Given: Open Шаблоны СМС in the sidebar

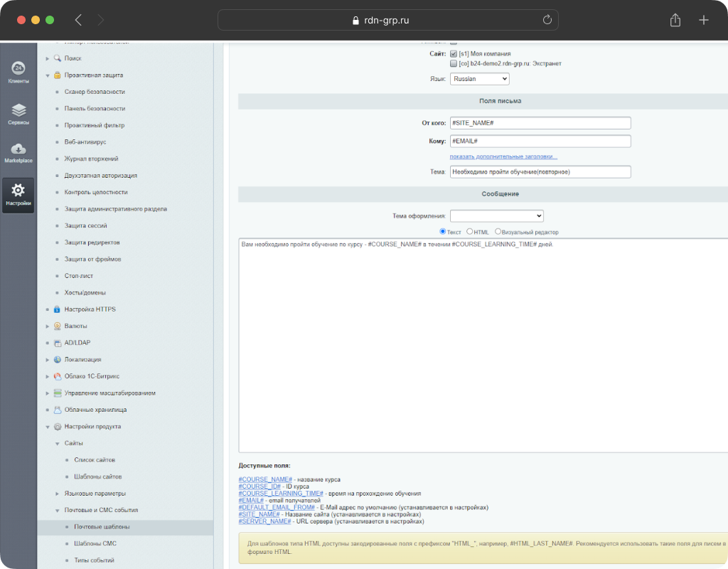Looking at the screenshot, I should (x=95, y=543).
